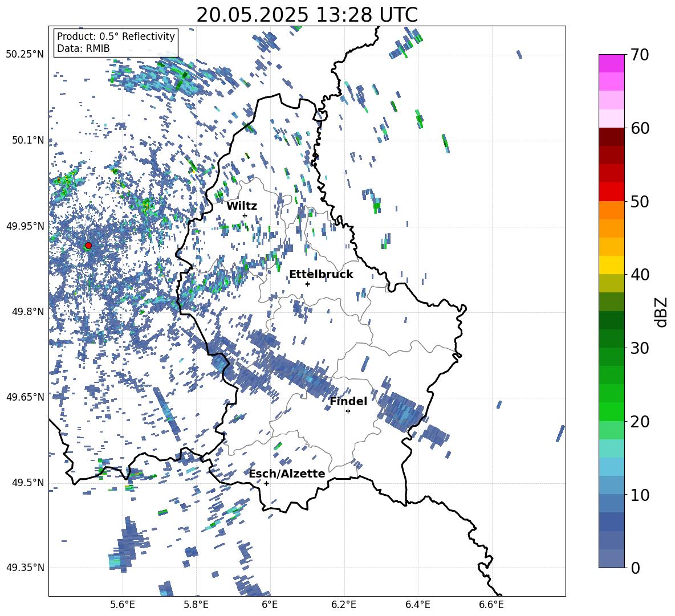Click the cross marker below Esch/Alzette
Image resolution: width=675 pixels, height=616 pixels.
pyautogui.click(x=266, y=483)
